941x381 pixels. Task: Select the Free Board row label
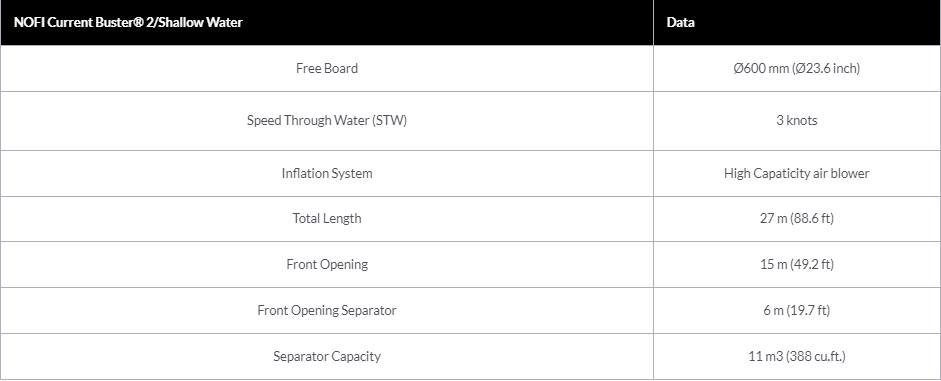(x=326, y=68)
